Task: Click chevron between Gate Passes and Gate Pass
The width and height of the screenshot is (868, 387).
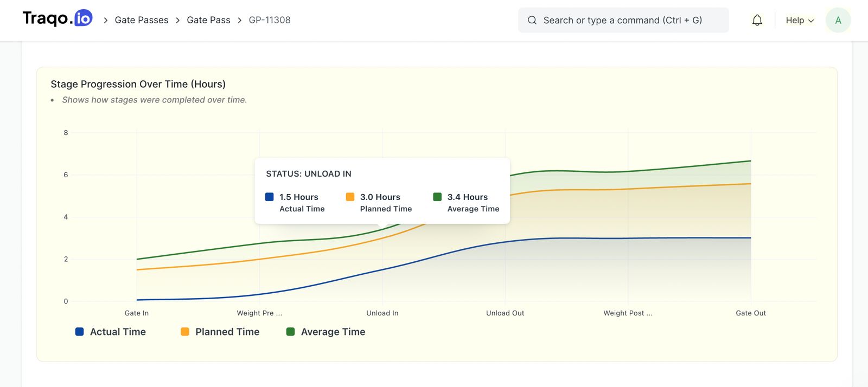Action: pyautogui.click(x=177, y=21)
